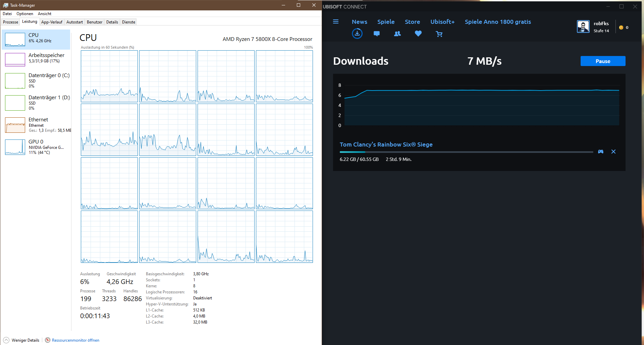The height and width of the screenshot is (345, 644).
Task: Click the Downloads heading
Action: 361,61
